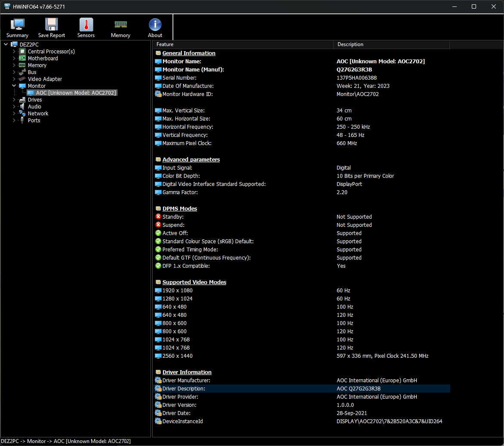Click the Network tree node icon
The height and width of the screenshot is (446, 504).
pyautogui.click(x=22, y=113)
